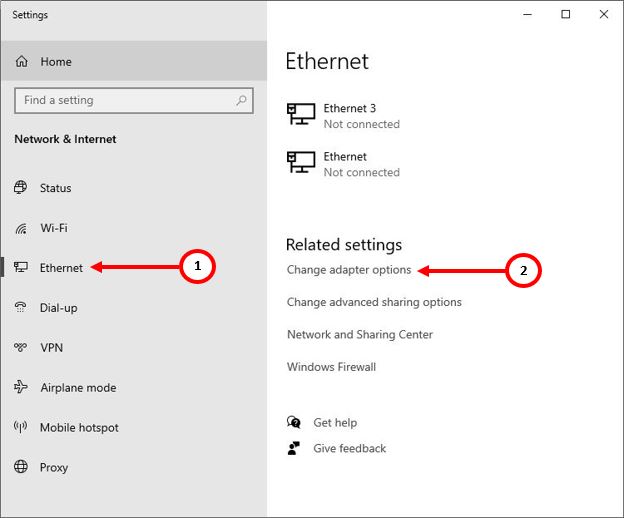Click the Airplane mode plane icon

coord(21,387)
